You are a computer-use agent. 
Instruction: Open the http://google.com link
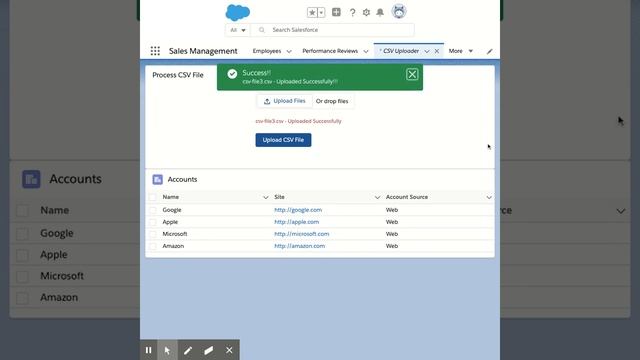tap(298, 210)
